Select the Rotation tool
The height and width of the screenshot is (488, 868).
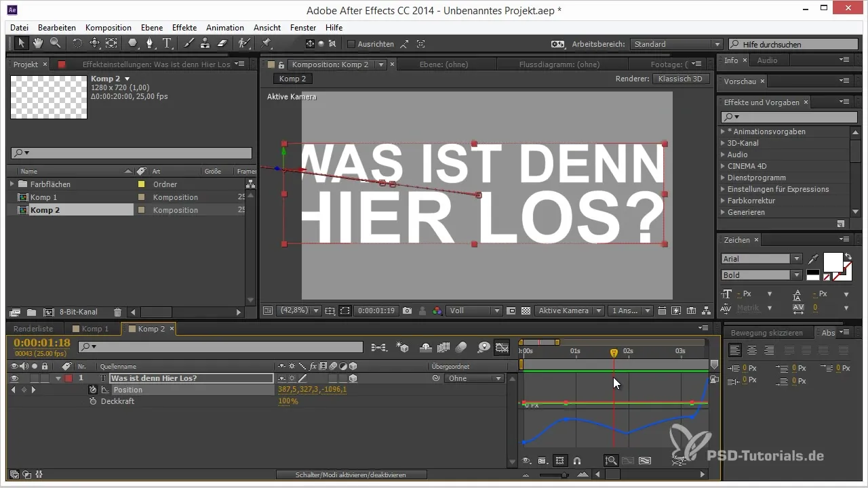(77, 43)
